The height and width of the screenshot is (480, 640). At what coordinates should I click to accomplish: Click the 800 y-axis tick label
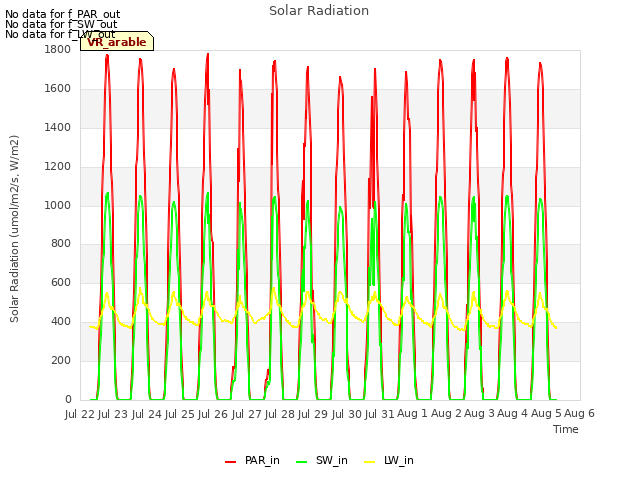61,244
